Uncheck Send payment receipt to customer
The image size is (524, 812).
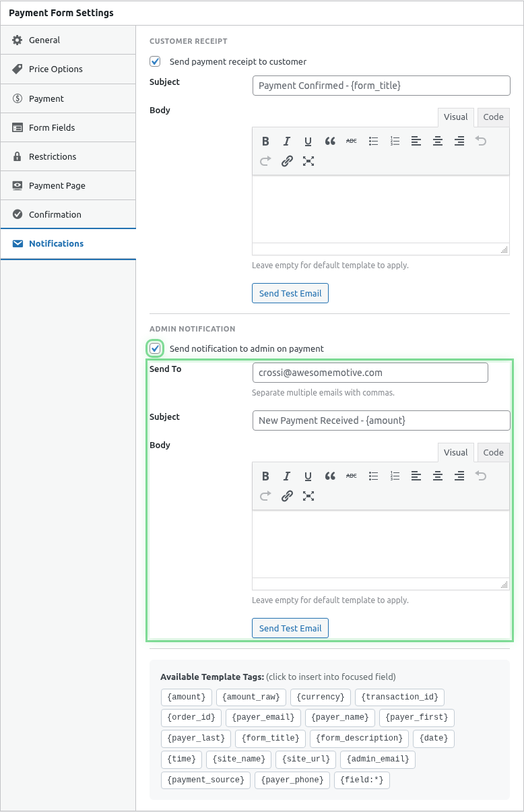(x=156, y=61)
